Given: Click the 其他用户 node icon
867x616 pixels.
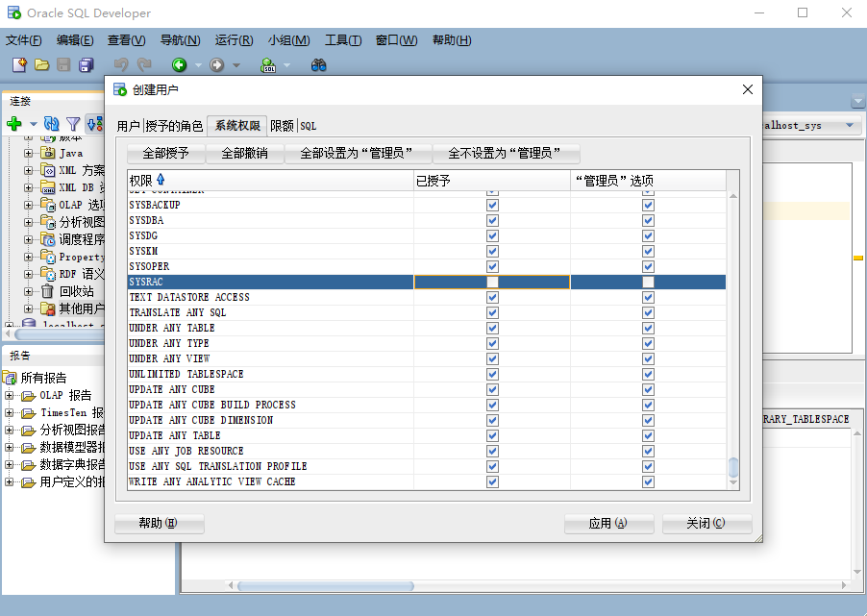Looking at the screenshot, I should tap(49, 308).
